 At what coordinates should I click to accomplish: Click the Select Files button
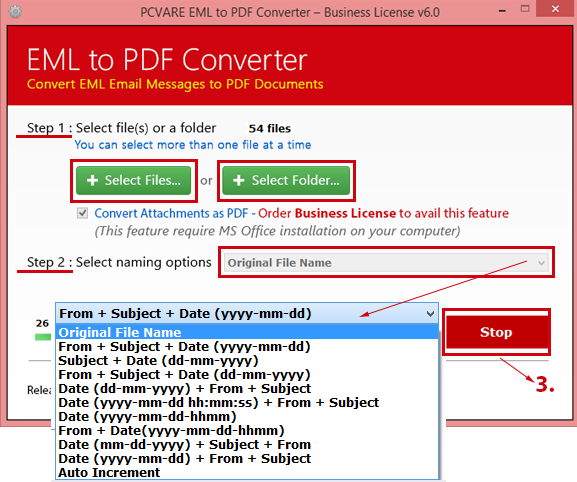[134, 181]
